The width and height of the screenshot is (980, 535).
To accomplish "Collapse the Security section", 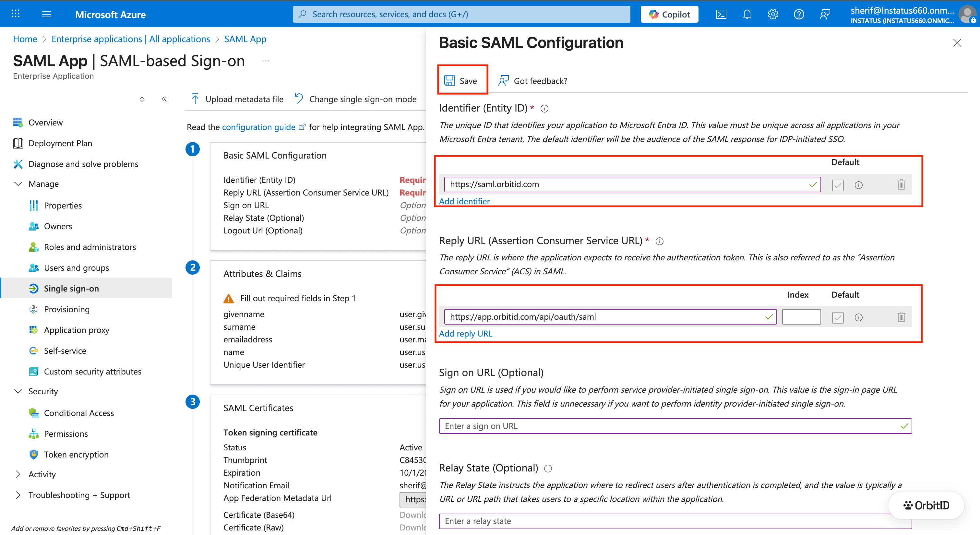I will tap(18, 391).
